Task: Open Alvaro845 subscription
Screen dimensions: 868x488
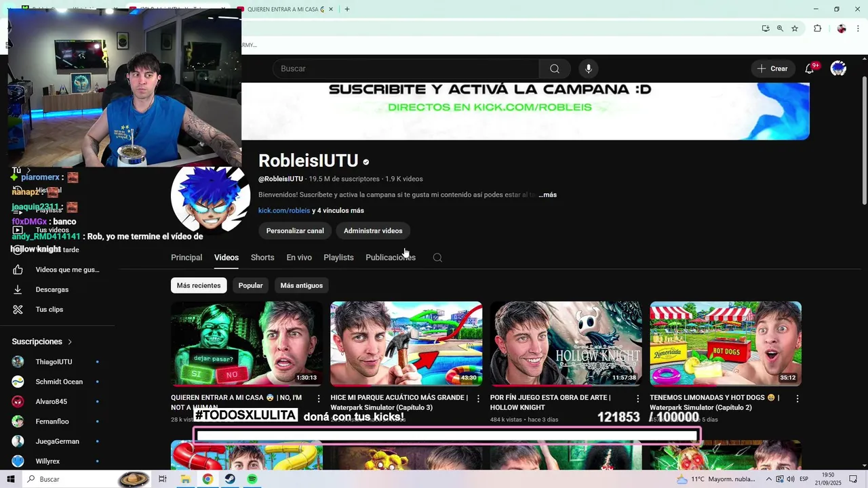Action: 58,401
